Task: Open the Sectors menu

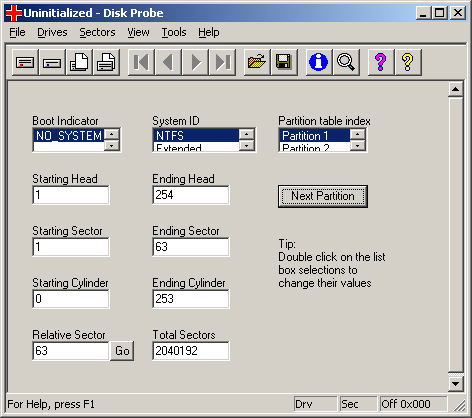Action: [x=97, y=32]
